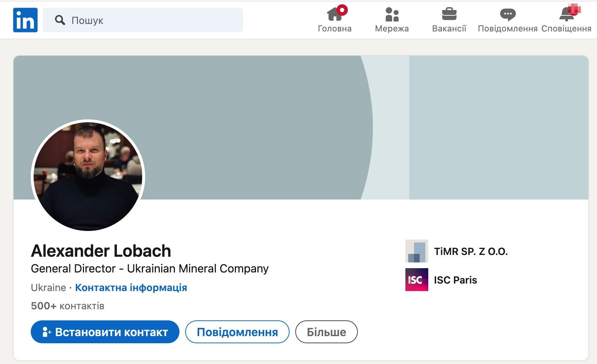Send a Повідомлення to Alexander Lobach
This screenshot has width=597, height=364.
237,332
